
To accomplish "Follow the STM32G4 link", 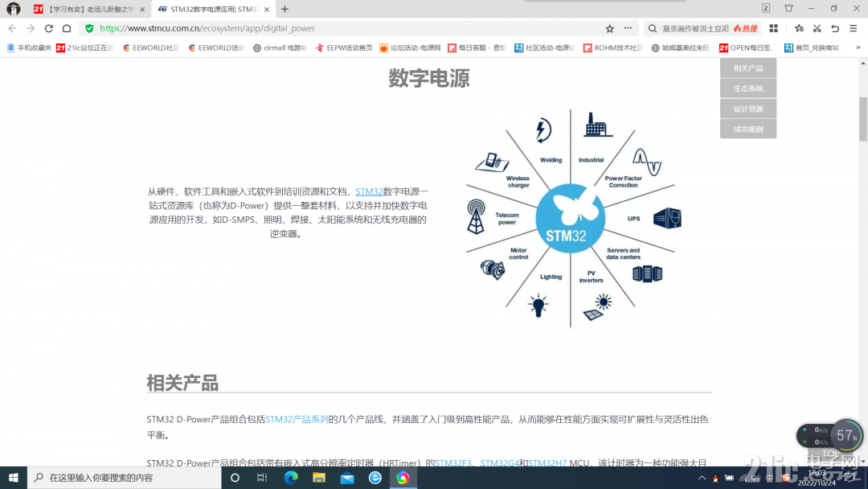I will tap(499, 463).
